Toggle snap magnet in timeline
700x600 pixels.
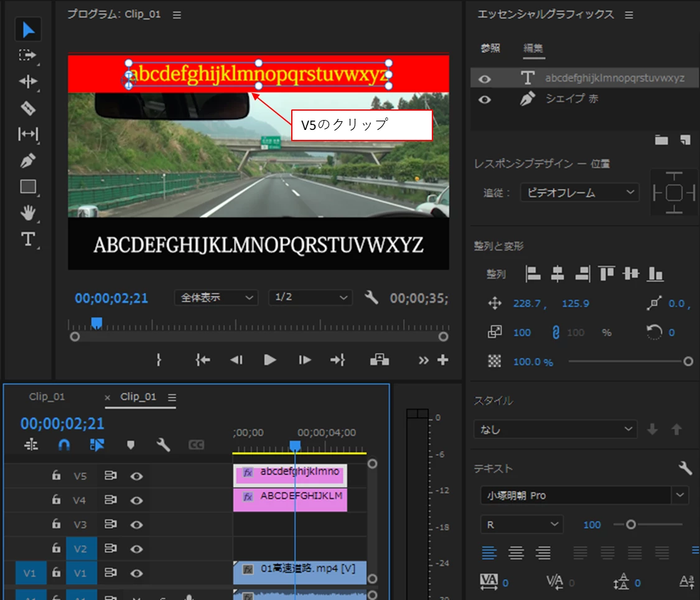64,445
